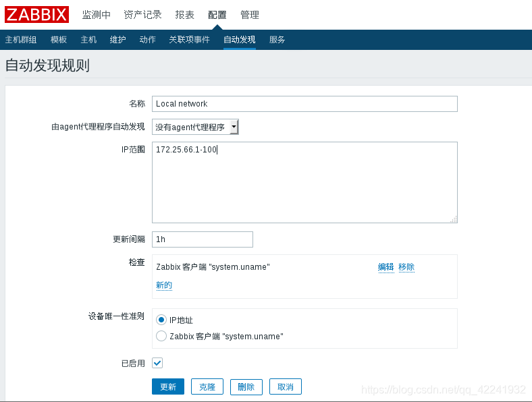Go to 维护 submenu tab
The image size is (532, 402).
coord(117,40)
